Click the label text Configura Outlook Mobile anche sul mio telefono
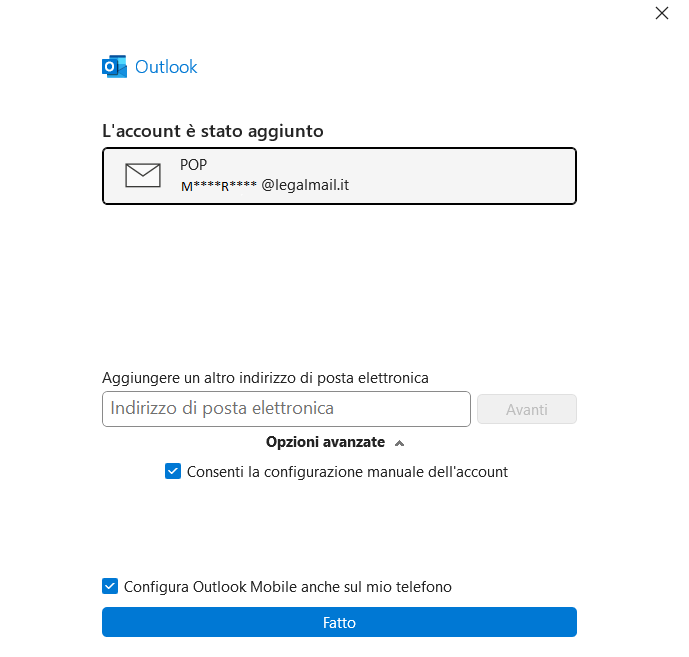The height and width of the screenshot is (657, 689). [287, 587]
